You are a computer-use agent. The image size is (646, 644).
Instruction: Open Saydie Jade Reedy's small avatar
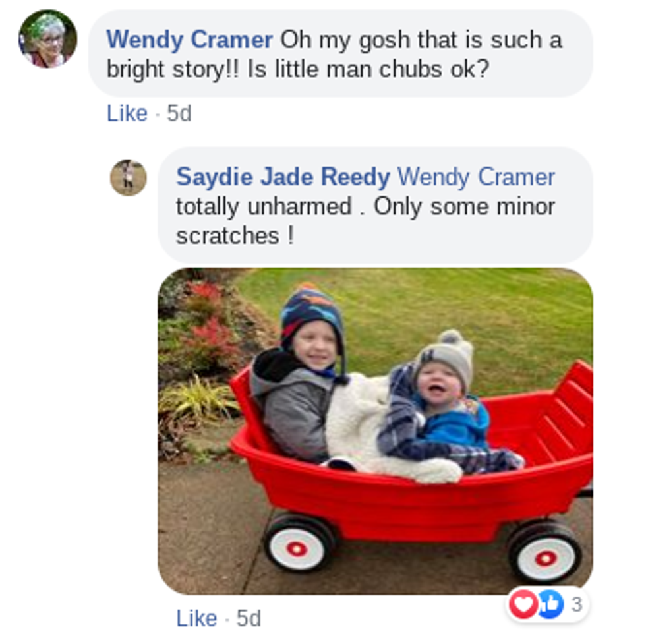pyautogui.click(x=128, y=177)
